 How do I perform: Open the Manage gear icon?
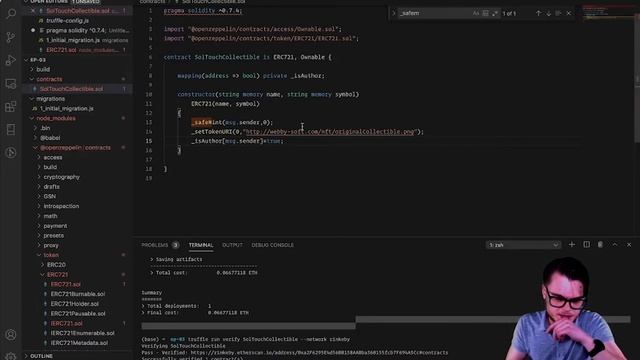point(11,356)
